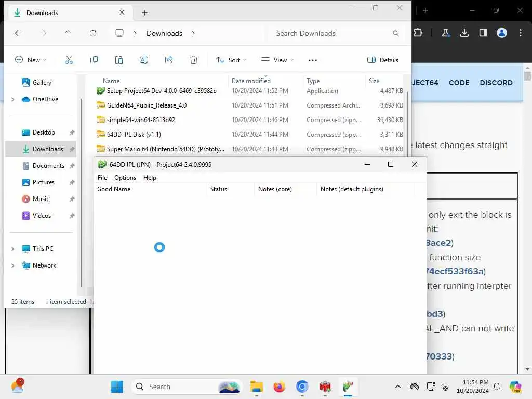Viewport: 532px width, 399px height.
Task: Open the CODE link on webpage
Action: click(459, 83)
